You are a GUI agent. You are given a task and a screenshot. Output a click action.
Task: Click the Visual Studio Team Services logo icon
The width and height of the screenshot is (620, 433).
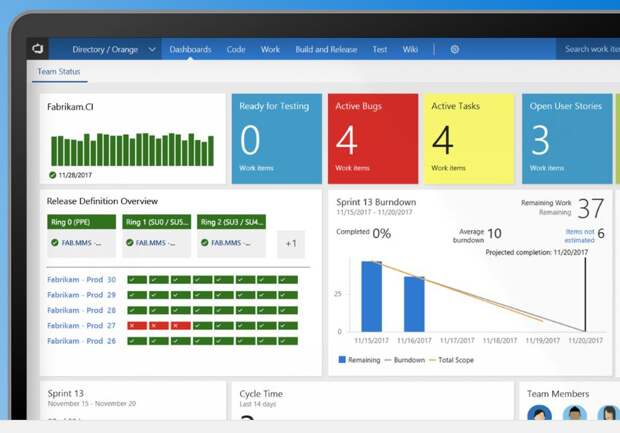tap(38, 49)
